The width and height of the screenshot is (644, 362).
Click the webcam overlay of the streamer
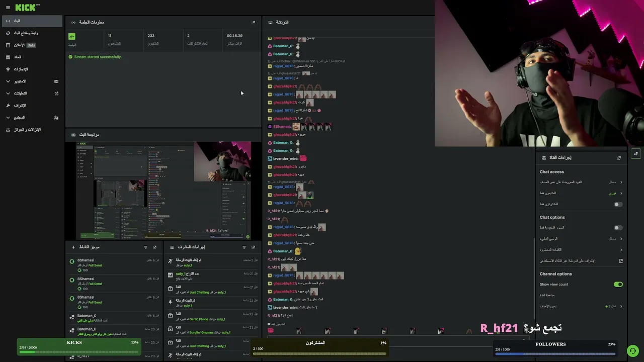539,73
